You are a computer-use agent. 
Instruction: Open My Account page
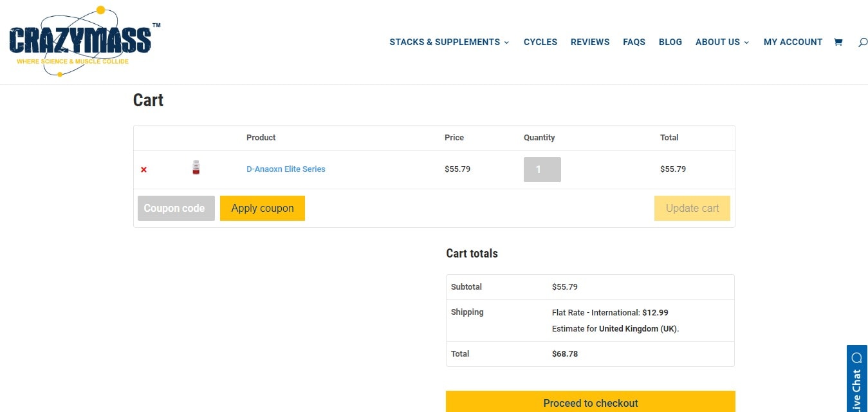793,42
